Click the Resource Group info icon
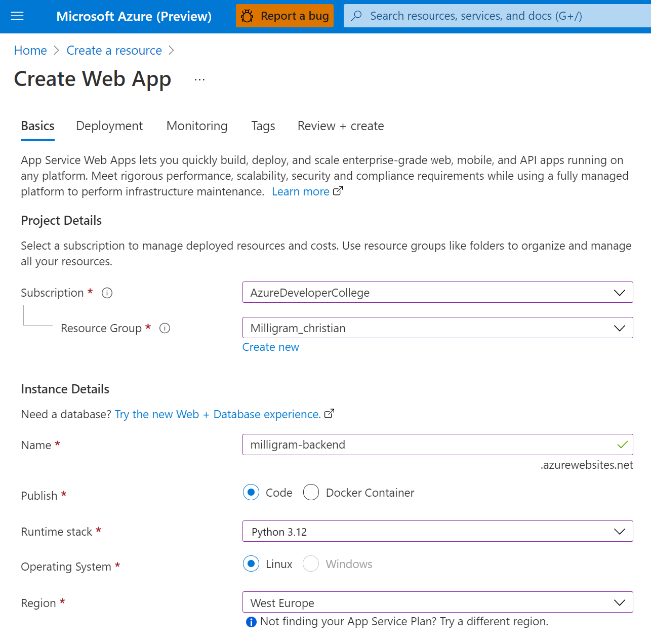 point(165,329)
